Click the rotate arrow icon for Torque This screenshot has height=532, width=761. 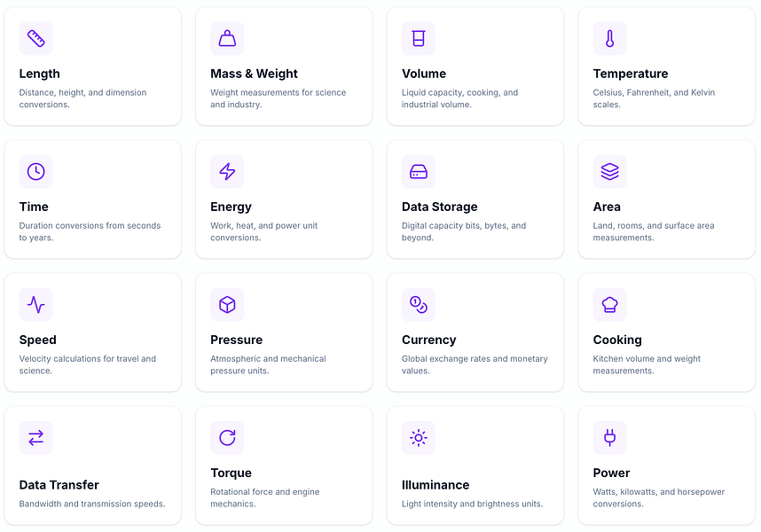coord(227,437)
